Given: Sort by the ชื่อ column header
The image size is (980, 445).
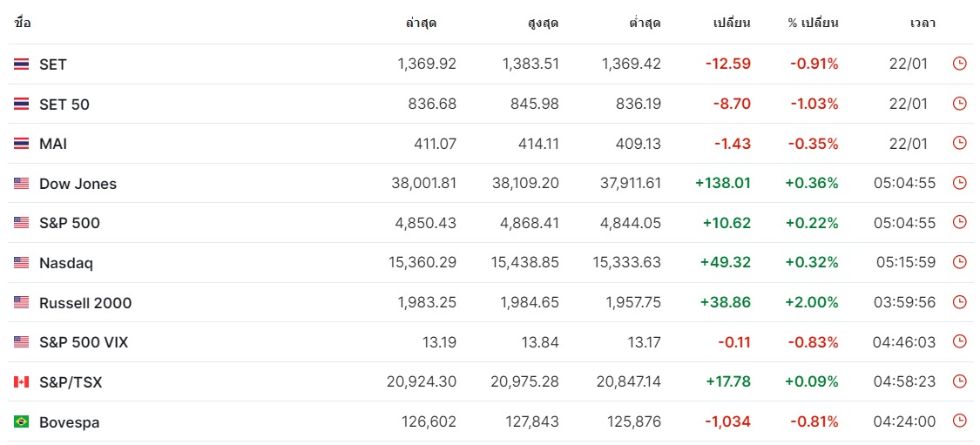Looking at the screenshot, I should pyautogui.click(x=22, y=24).
